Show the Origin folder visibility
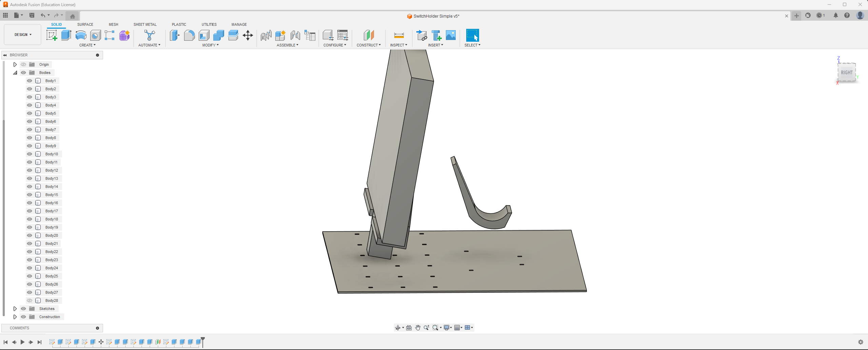868x350 pixels. click(23, 64)
